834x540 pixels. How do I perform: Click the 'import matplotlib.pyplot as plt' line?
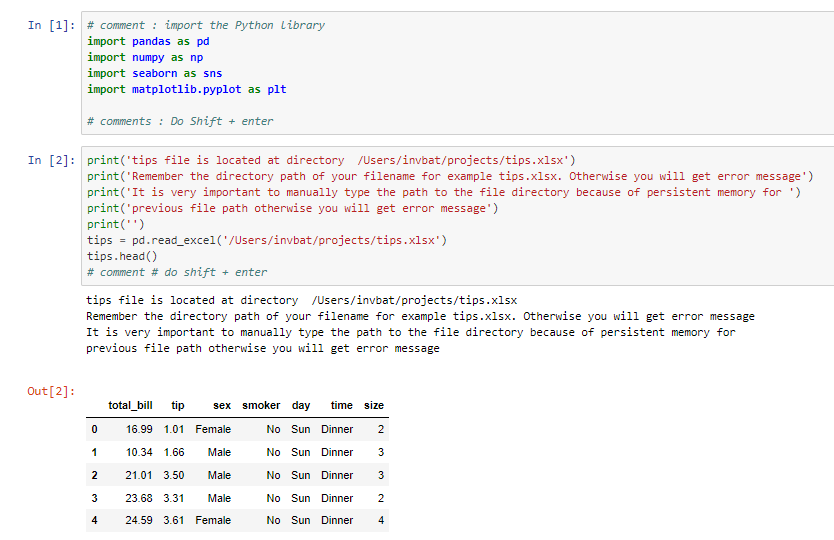tap(187, 89)
